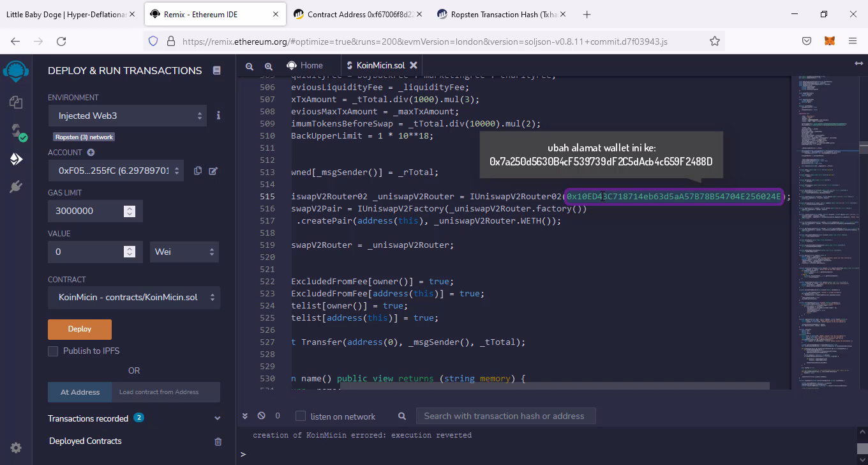
Task: Open the Wei unit dropdown
Action: pos(184,252)
